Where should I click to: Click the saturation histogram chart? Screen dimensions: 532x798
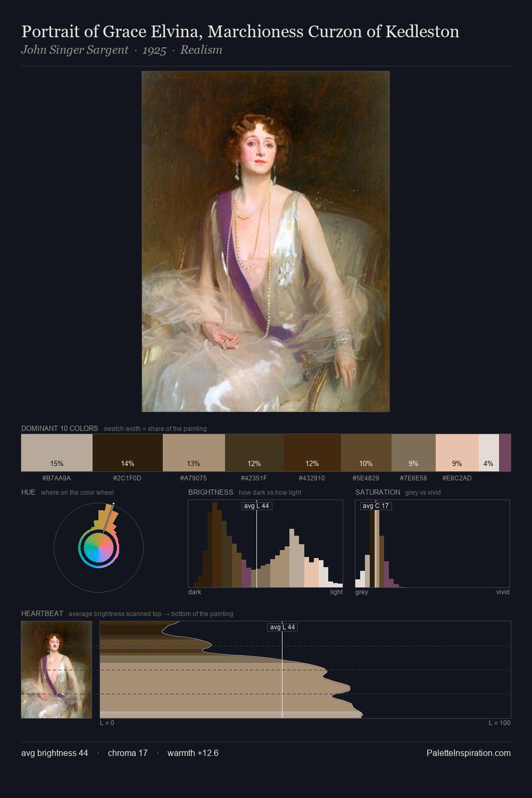pyautogui.click(x=433, y=544)
